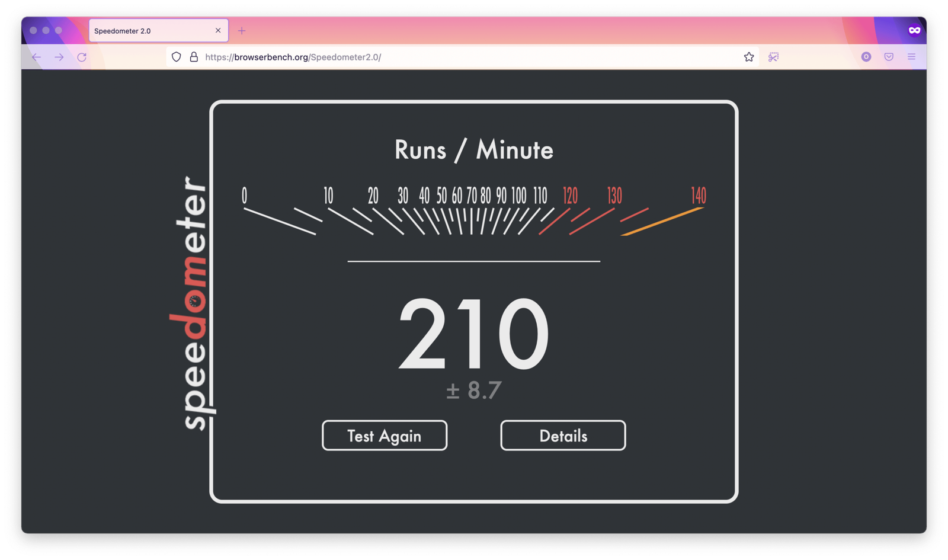Screen dimensions: 948x560
Task: View site security via the padlock icon
Action: (x=194, y=57)
